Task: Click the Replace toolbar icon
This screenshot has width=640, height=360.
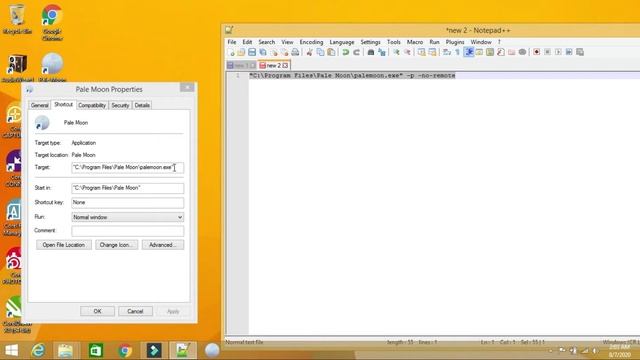Action: tap(382, 52)
